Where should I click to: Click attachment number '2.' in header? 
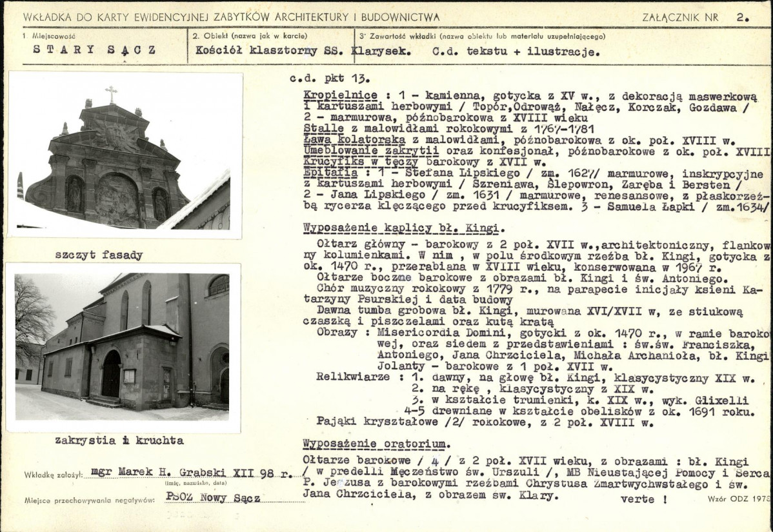[743, 17]
